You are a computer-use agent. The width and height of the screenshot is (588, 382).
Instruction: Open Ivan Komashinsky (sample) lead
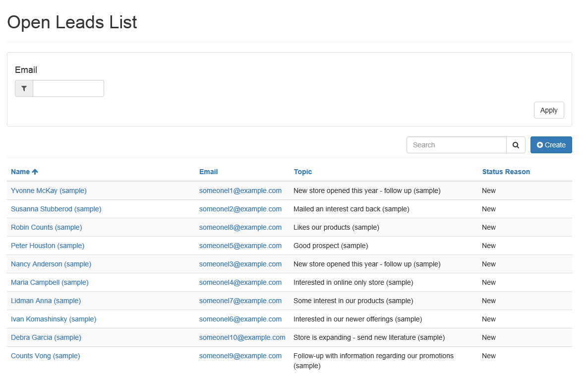coord(54,319)
